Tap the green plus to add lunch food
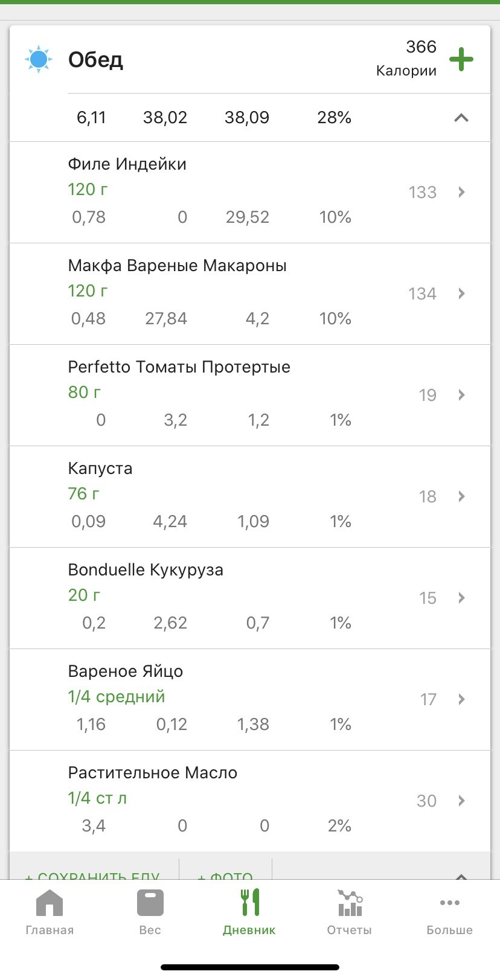Screen dimensions: 500x980 461,59
